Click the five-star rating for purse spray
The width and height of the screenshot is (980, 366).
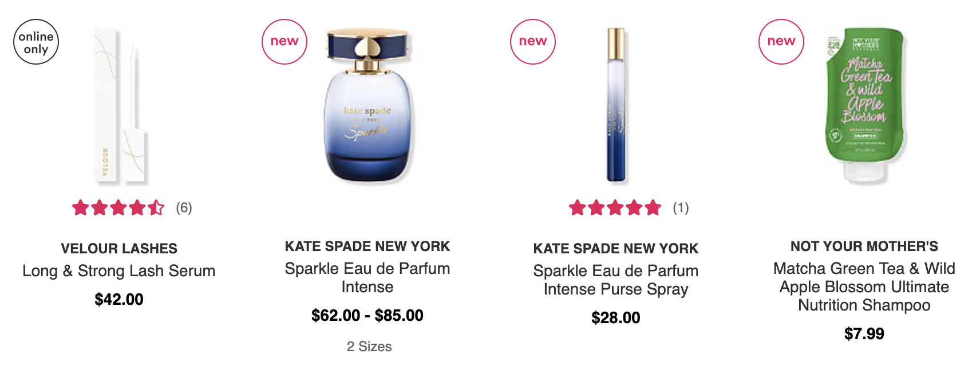click(x=615, y=208)
